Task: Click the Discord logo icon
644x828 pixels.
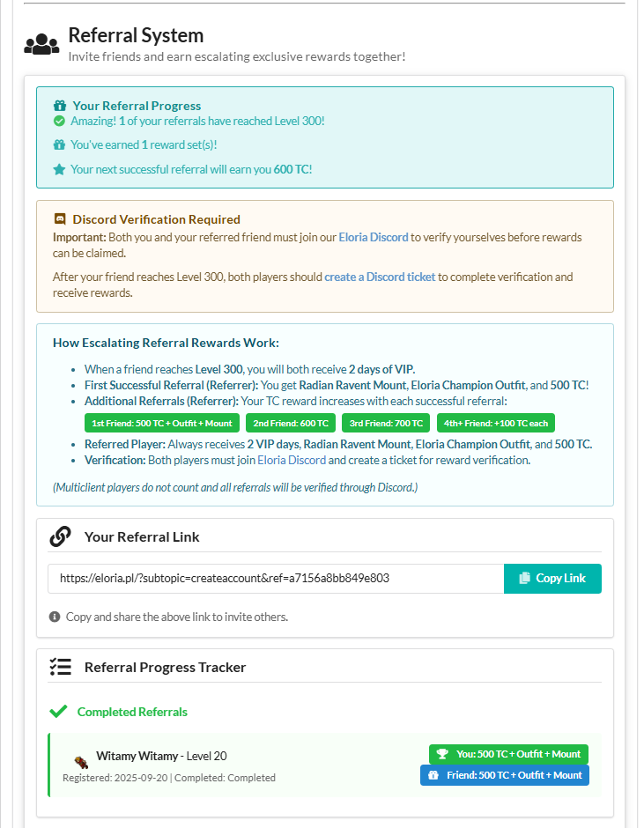Action: [x=60, y=219]
